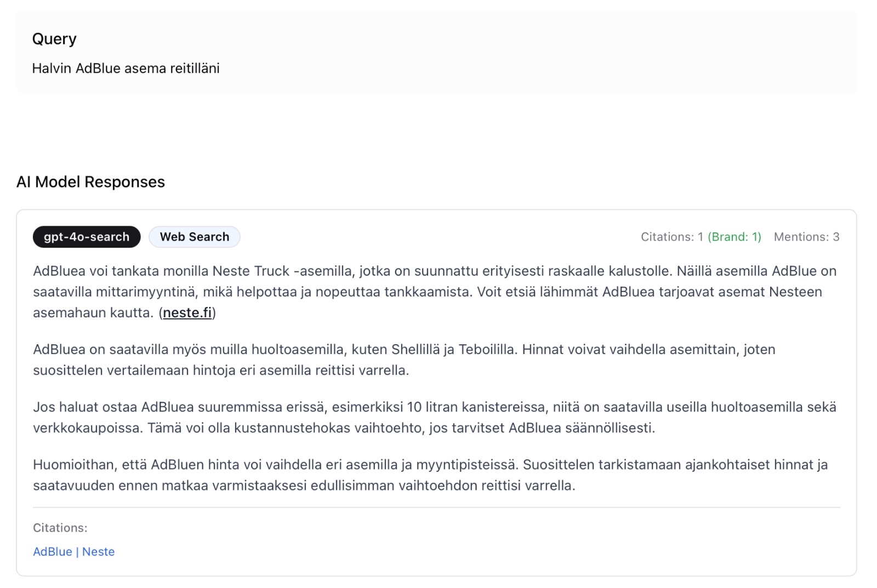Click the Mentions: 3 counter

pyautogui.click(x=806, y=237)
